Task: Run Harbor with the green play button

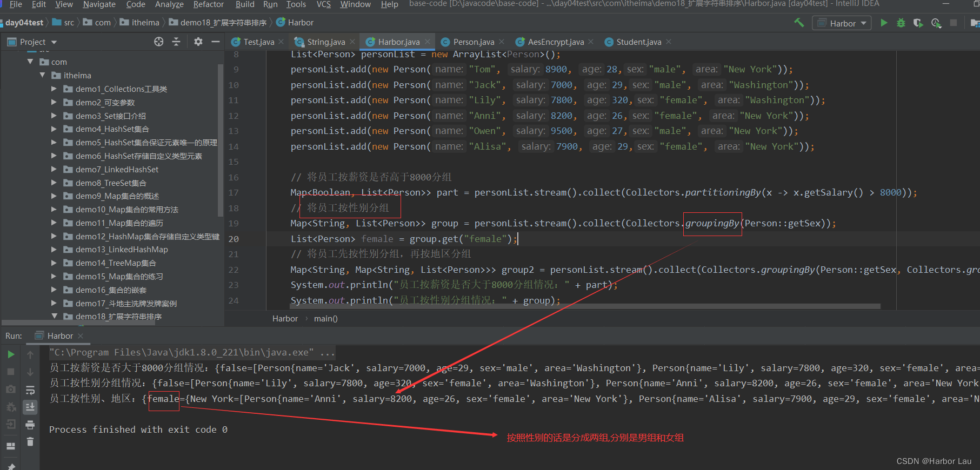Action: (x=884, y=23)
